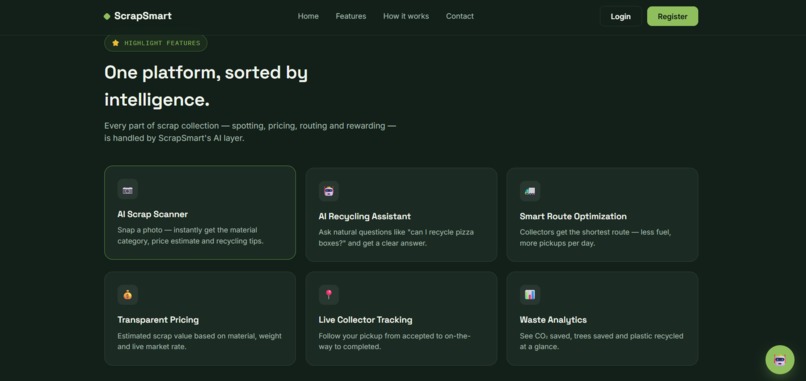This screenshot has width=806, height=381.
Task: Select the AI Scrap Scanner card title
Action: 153,214
